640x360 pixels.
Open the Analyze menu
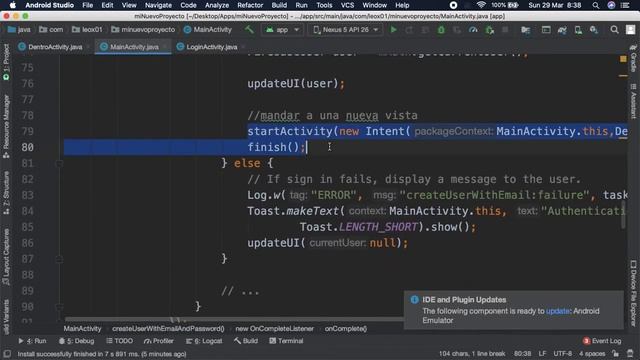(217, 5)
